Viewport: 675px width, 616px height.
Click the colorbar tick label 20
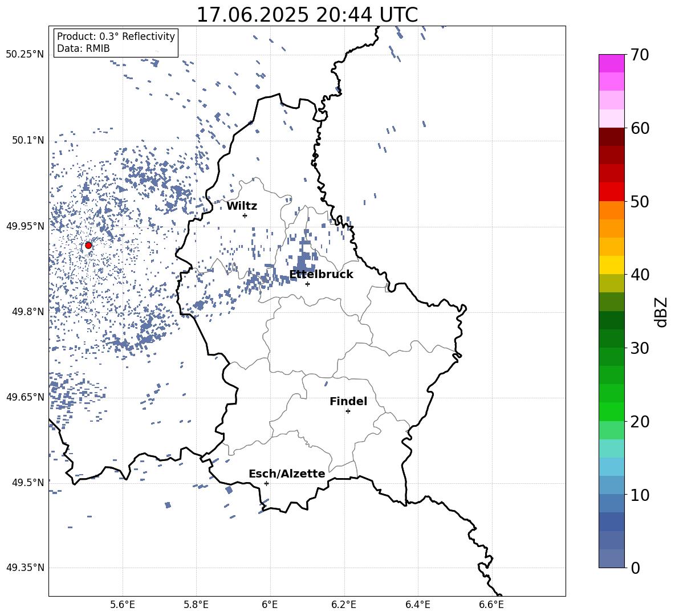pos(640,422)
